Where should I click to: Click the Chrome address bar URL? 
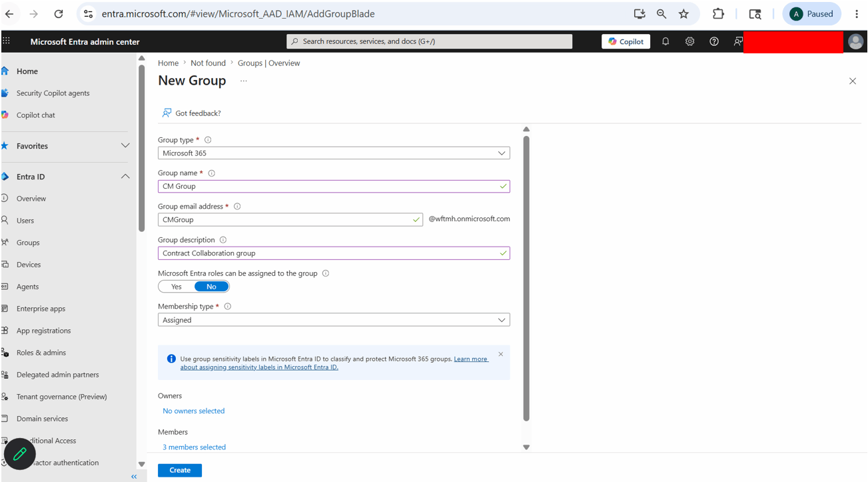pos(238,14)
